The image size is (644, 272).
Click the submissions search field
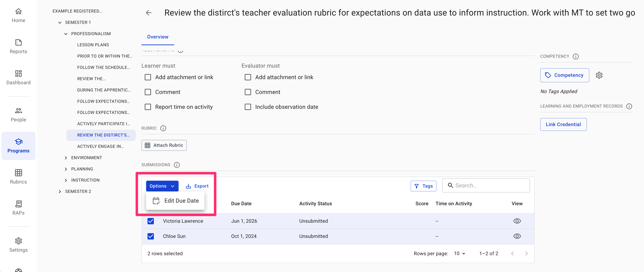486,185
